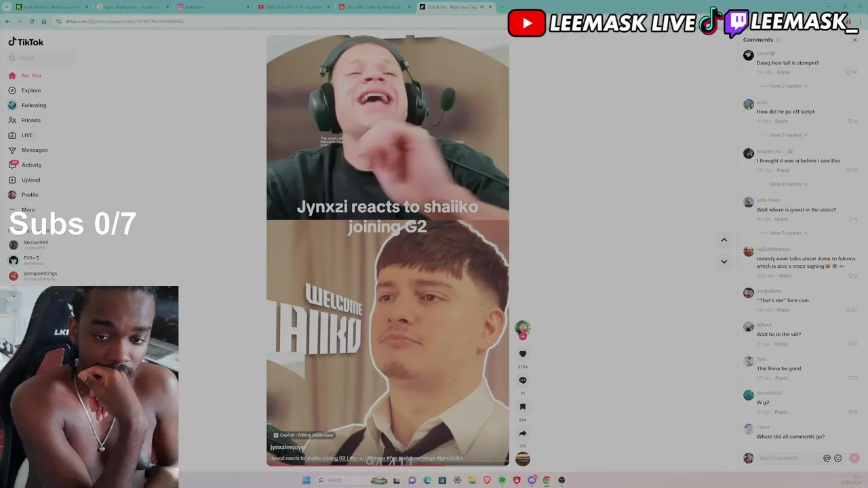Open EVA<3 in following accounts
868x488 pixels.
pos(24,260)
